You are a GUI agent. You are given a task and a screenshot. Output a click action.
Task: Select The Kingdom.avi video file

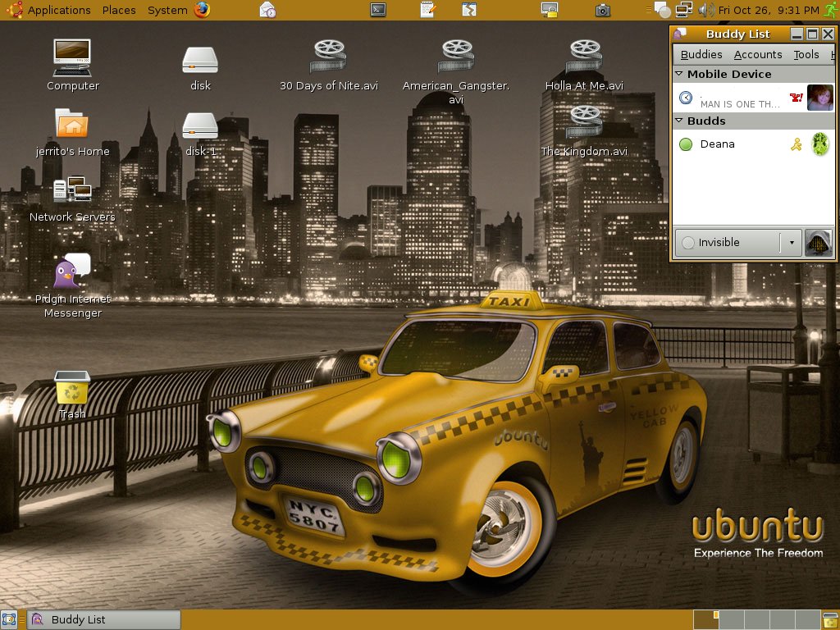(584, 131)
